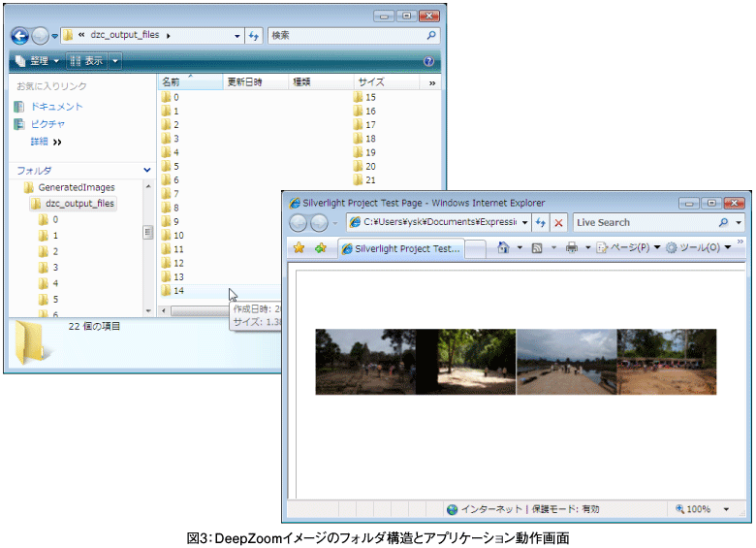This screenshot has width=756, height=548.
Task: Sort by 名前 column header
Action: coord(190,82)
